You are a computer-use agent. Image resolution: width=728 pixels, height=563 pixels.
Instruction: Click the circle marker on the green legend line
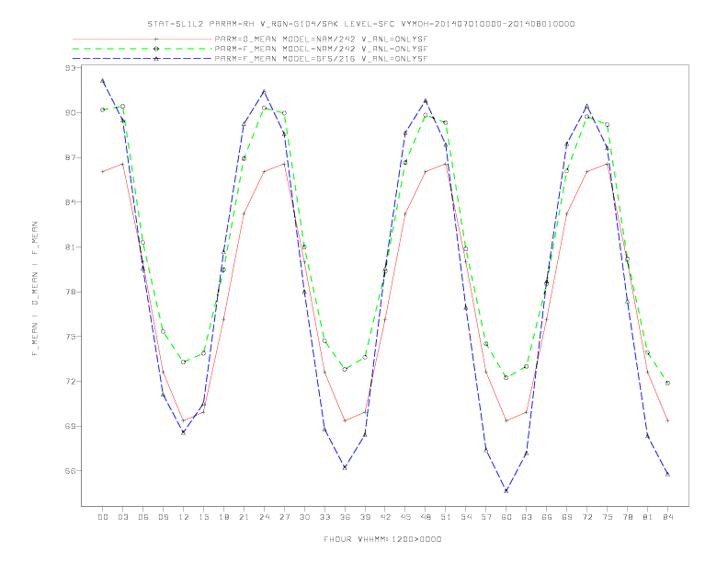click(x=156, y=49)
